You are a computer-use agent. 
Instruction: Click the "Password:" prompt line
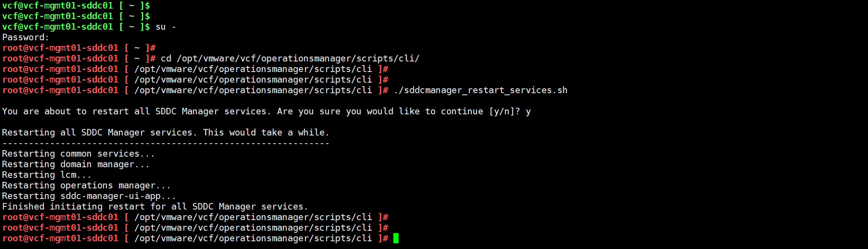pos(25,37)
